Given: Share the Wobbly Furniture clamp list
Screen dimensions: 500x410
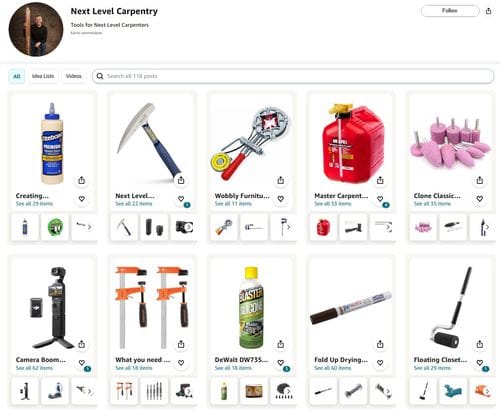Looking at the screenshot, I should (x=281, y=180).
